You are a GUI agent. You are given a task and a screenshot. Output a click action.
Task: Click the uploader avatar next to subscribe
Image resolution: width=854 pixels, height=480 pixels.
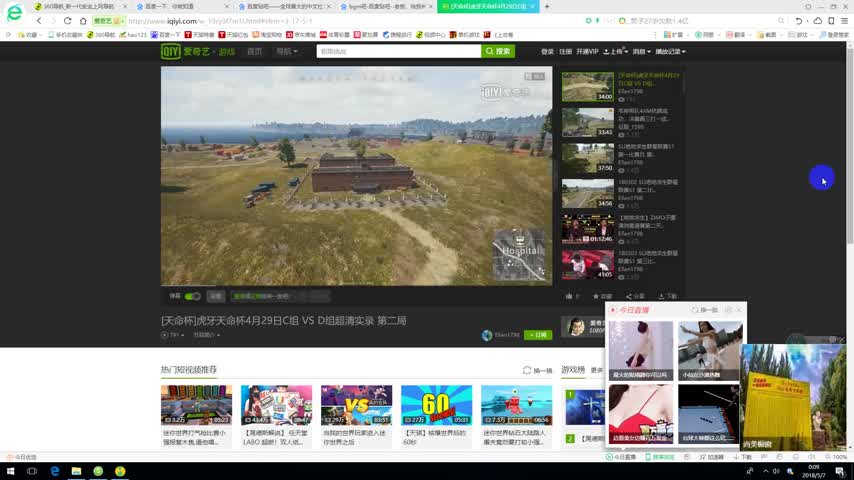tap(487, 335)
